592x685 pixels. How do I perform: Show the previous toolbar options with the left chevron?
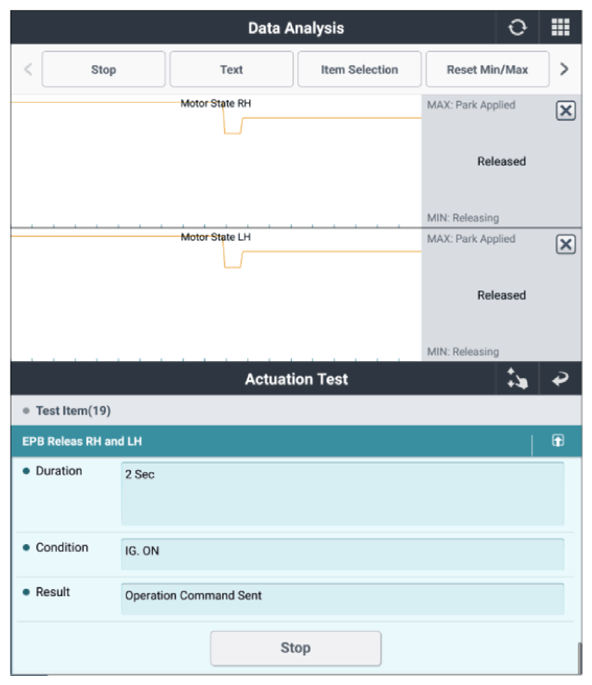pos(28,69)
